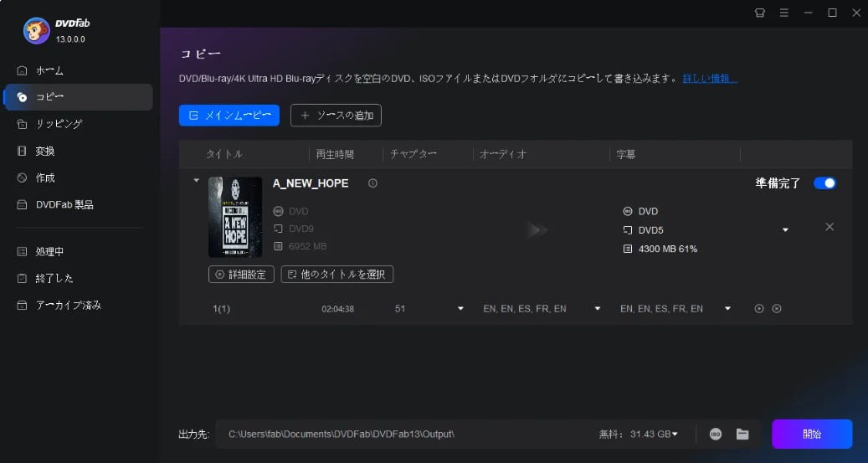Screen dimensions: 868x463
Task: Click the メインムービー mode button
Action: pyautogui.click(x=229, y=116)
